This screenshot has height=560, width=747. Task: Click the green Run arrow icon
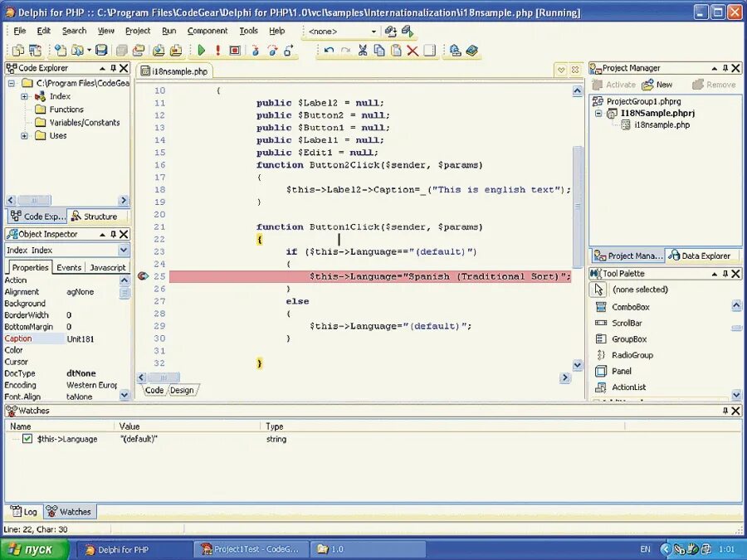tap(201, 50)
